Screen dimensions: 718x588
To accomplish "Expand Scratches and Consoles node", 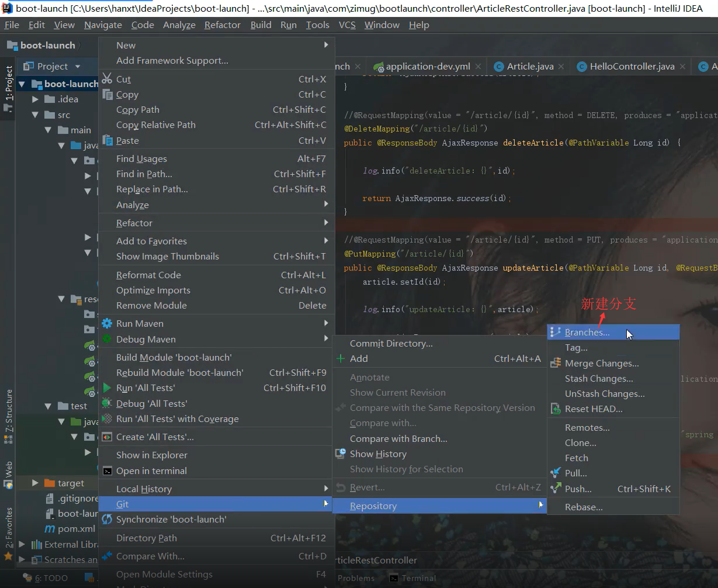I will pyautogui.click(x=22, y=559).
